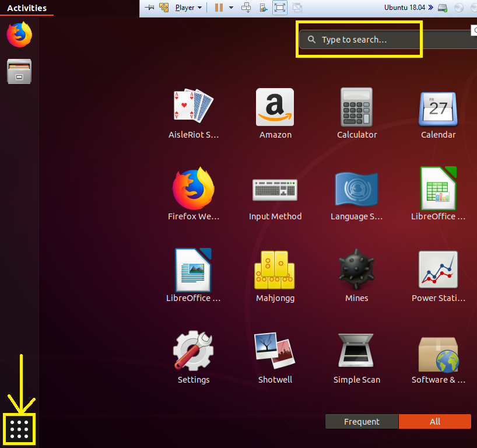Click the Type to search field
Viewport: 477px width, 448px height.
(388, 40)
